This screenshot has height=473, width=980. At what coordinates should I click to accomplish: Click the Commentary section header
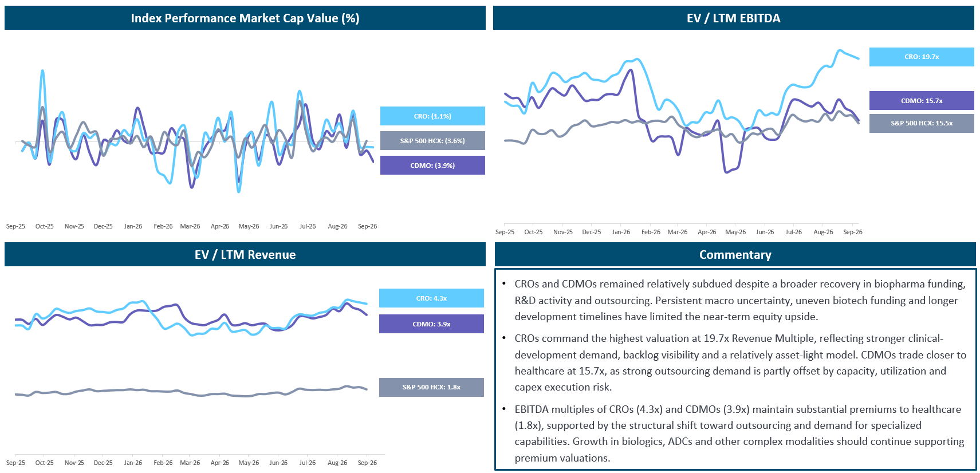coord(735,254)
